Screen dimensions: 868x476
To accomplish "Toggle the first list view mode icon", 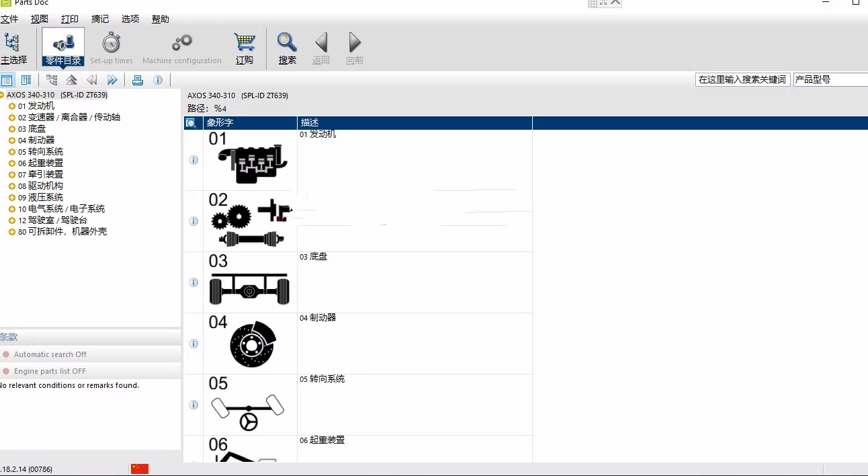I will pos(7,80).
